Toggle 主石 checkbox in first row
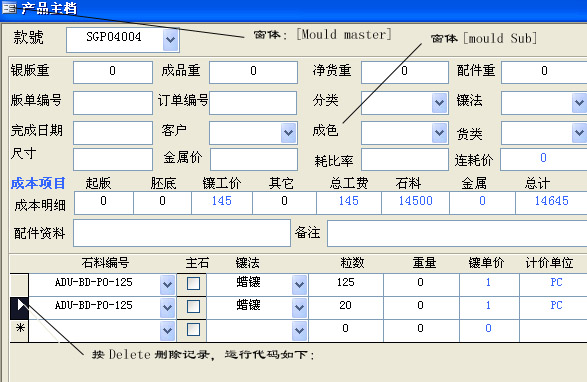This screenshot has width=587, height=382. tap(193, 284)
